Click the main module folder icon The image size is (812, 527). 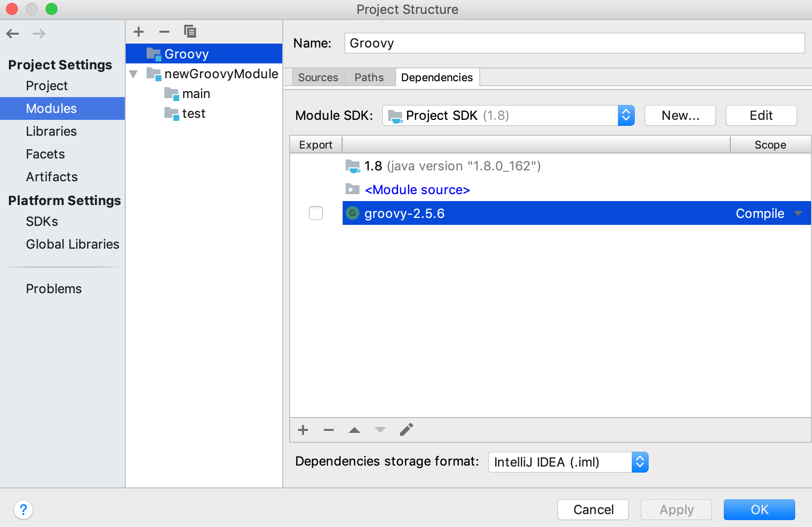pos(172,94)
